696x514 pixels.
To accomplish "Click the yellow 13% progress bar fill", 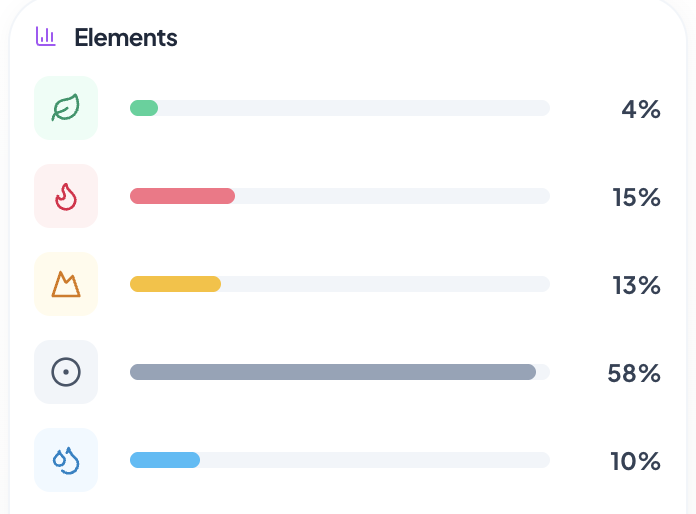I will (x=175, y=284).
